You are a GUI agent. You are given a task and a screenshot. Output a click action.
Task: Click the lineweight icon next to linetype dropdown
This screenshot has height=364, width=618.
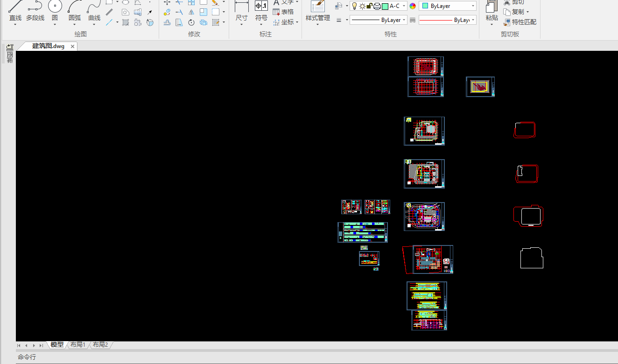coord(412,20)
